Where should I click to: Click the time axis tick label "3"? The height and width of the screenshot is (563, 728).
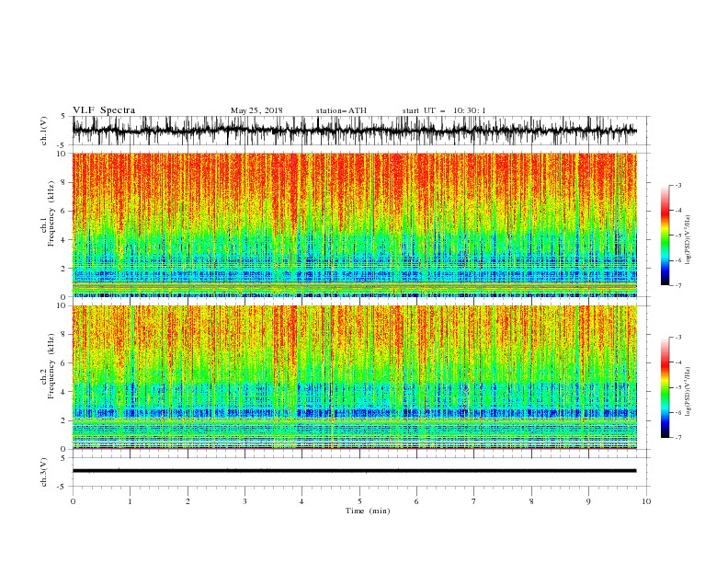click(x=245, y=501)
